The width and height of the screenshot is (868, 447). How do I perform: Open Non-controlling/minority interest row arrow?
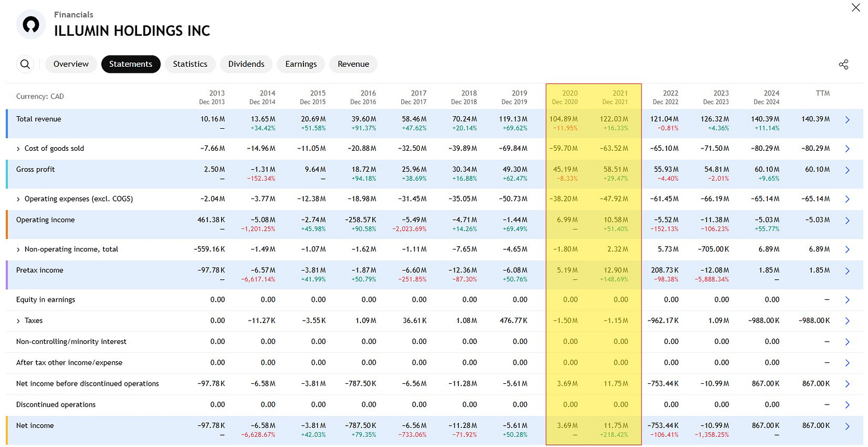[848, 342]
